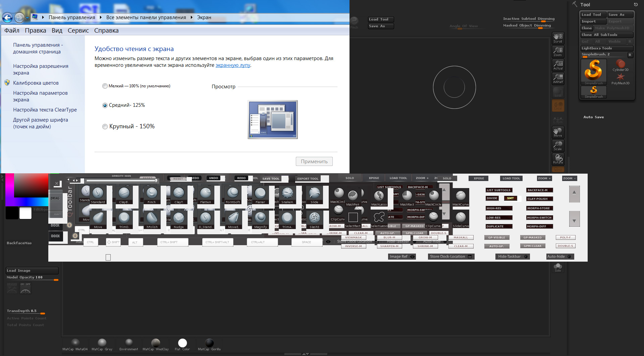This screenshot has width=644, height=356.
Task: Select the Cylinder3D tool thumbnail
Action: 620,65
